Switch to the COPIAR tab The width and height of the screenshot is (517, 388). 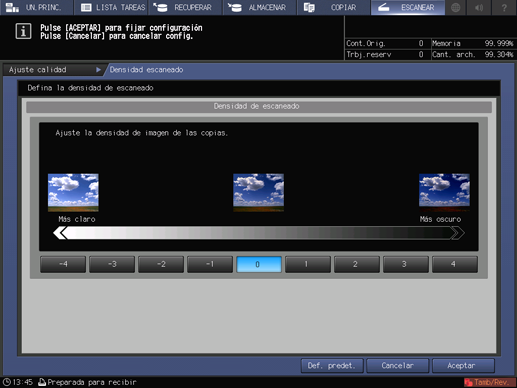tap(333, 7)
